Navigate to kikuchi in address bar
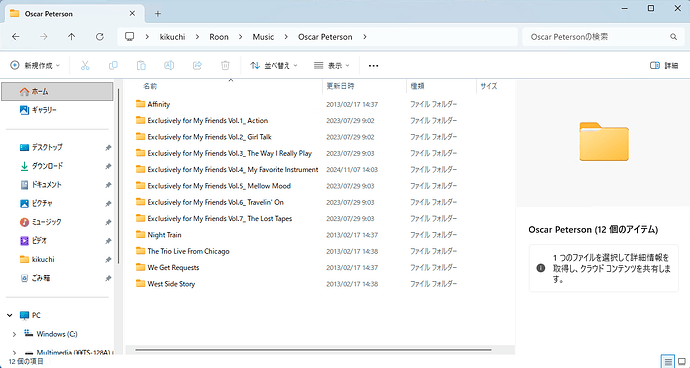The width and height of the screenshot is (690, 368). [172, 37]
